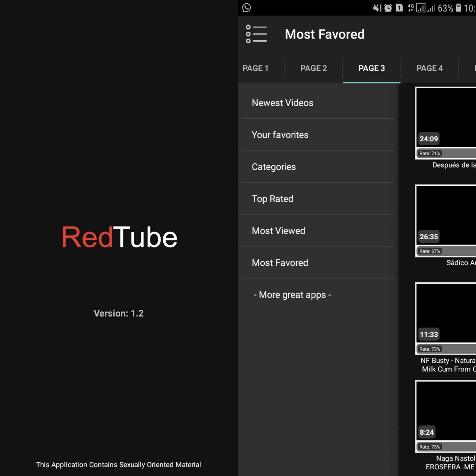Tap the 63% battery percentage text
Viewport: 476px width, 476px height.
(x=445, y=8)
